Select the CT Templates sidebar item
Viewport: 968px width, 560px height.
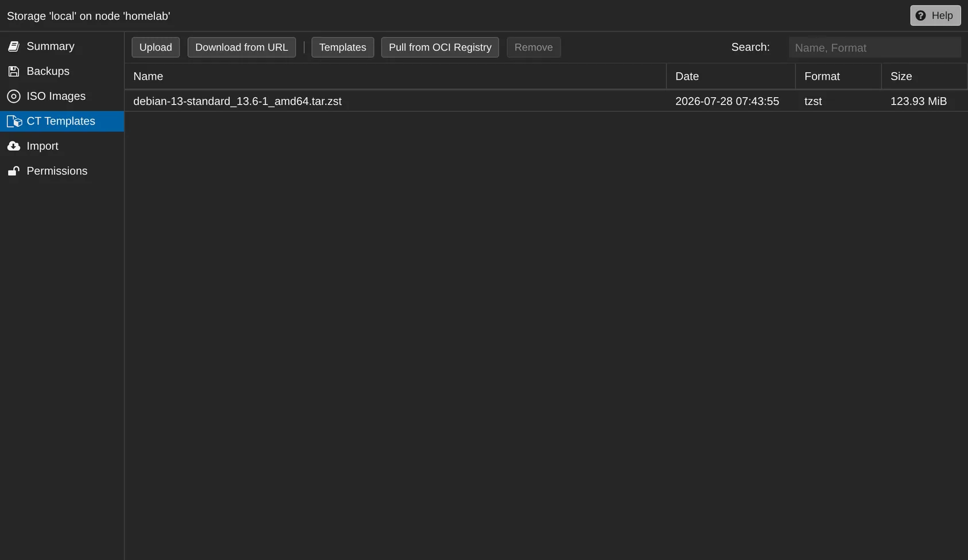click(62, 121)
